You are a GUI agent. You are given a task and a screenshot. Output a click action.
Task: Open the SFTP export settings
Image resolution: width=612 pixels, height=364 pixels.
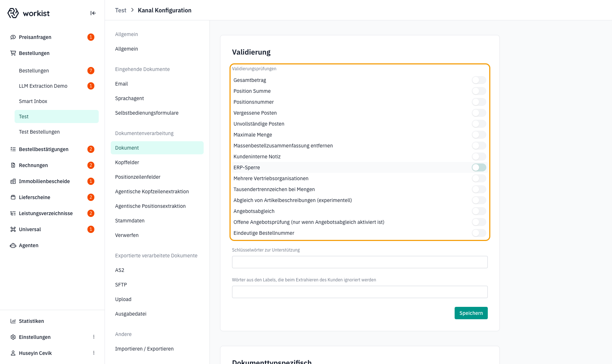pos(157,285)
